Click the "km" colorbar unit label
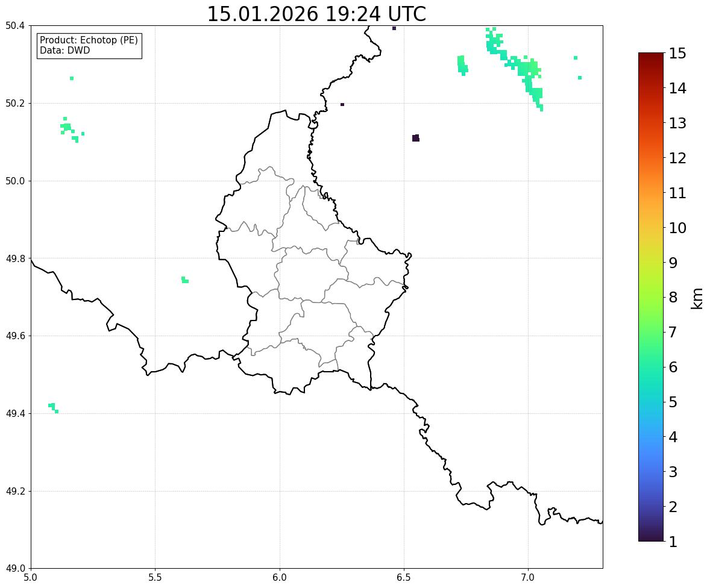 point(697,298)
